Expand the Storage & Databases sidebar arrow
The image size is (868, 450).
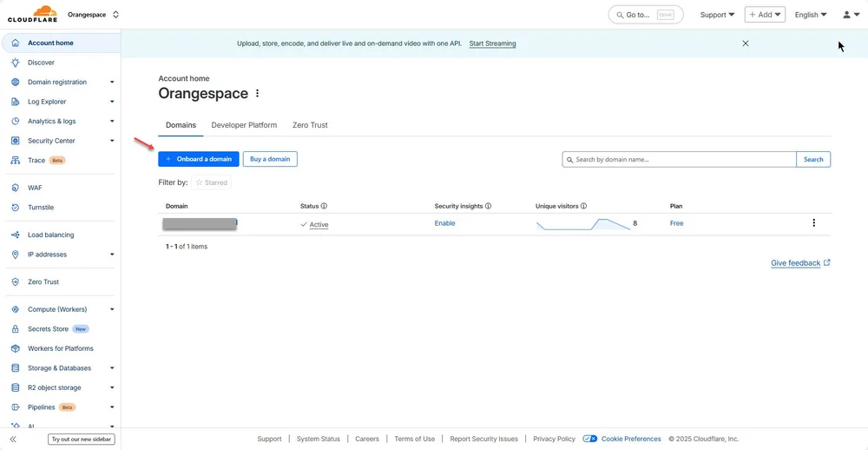[112, 368]
